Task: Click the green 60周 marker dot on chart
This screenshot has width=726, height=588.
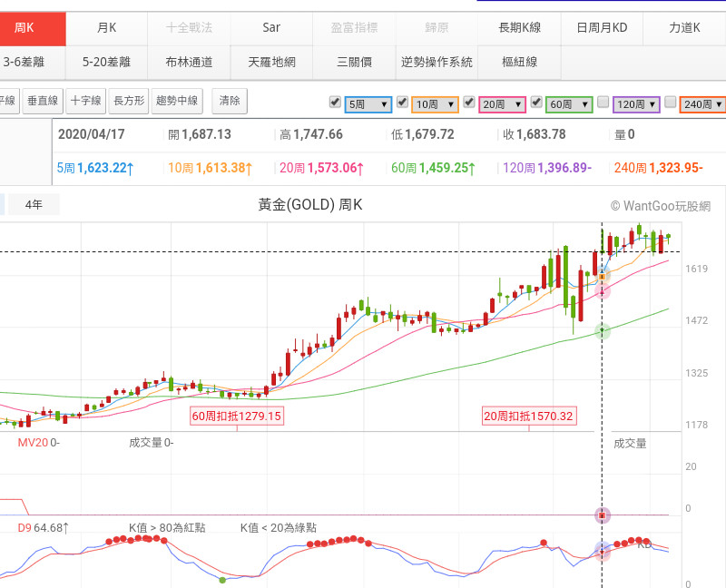Action: (x=602, y=331)
